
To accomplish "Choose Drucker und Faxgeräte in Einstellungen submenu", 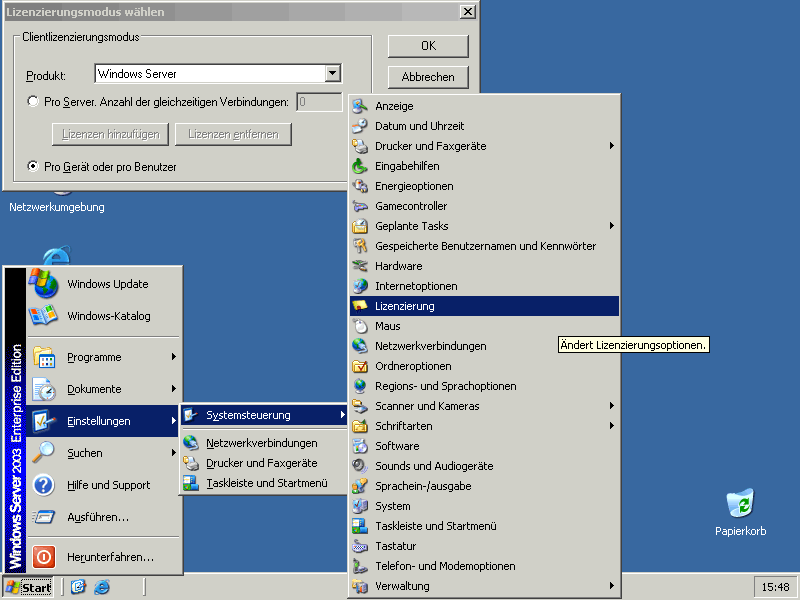I will (264, 463).
